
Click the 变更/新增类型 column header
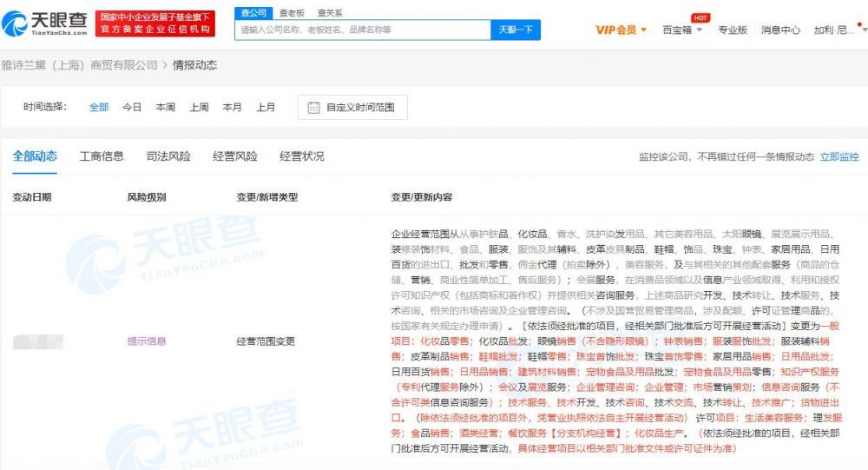267,197
